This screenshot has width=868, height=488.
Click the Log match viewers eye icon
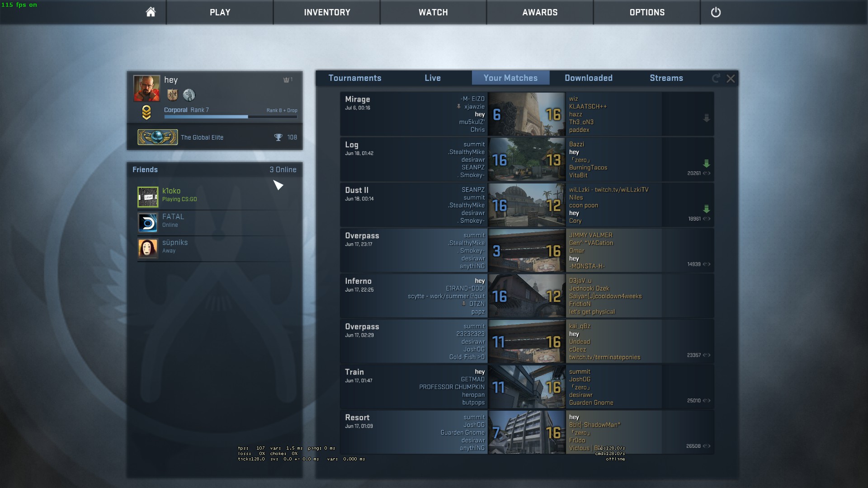click(707, 174)
